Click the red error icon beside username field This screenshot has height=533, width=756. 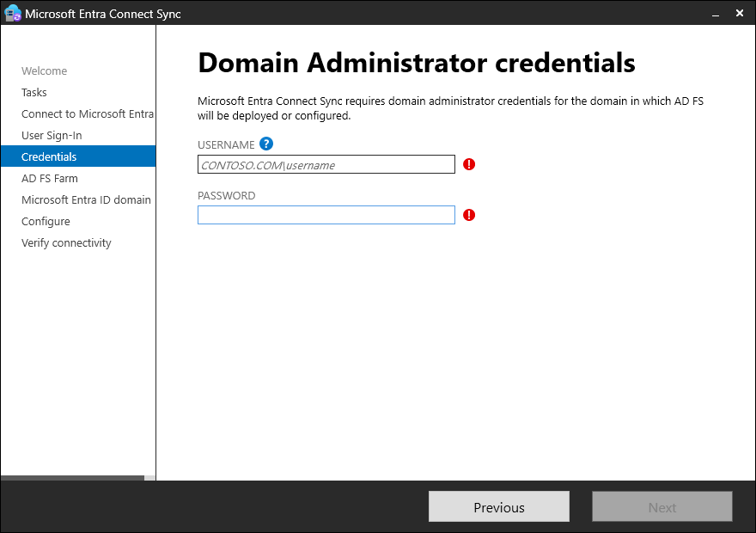pyautogui.click(x=469, y=164)
